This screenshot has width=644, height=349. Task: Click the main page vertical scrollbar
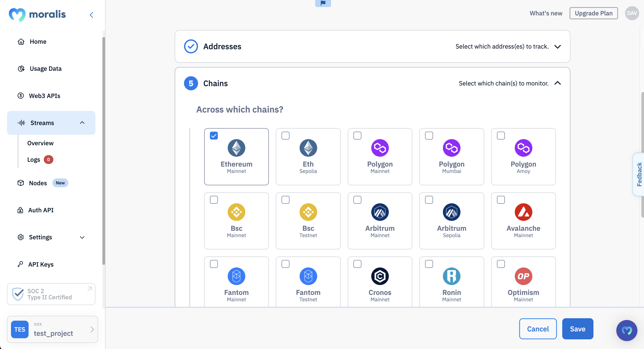(x=642, y=155)
